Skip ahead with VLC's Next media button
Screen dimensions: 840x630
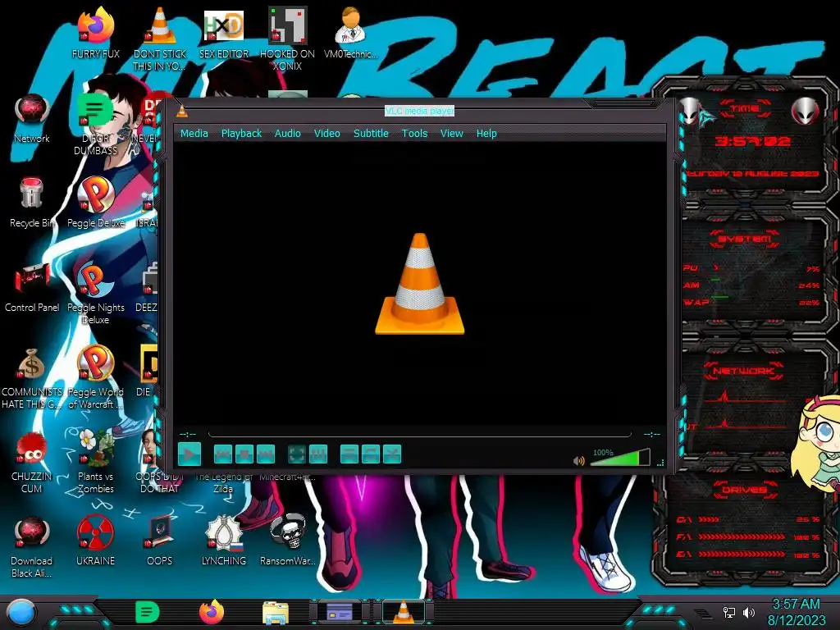[x=266, y=454]
